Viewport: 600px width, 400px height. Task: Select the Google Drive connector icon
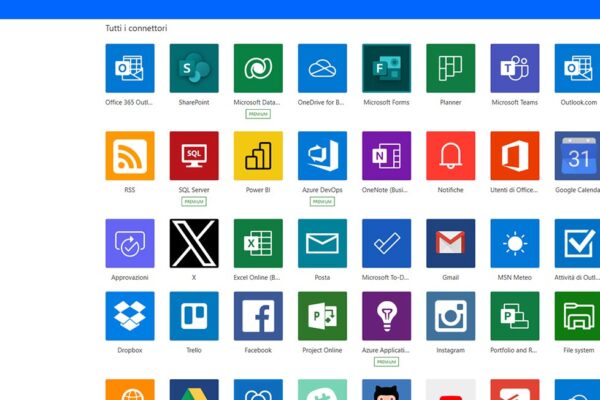coord(194,390)
